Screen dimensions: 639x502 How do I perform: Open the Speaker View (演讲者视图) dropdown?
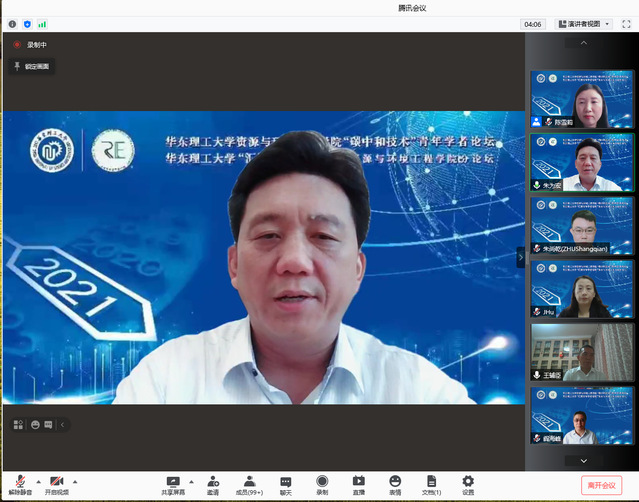tap(583, 24)
